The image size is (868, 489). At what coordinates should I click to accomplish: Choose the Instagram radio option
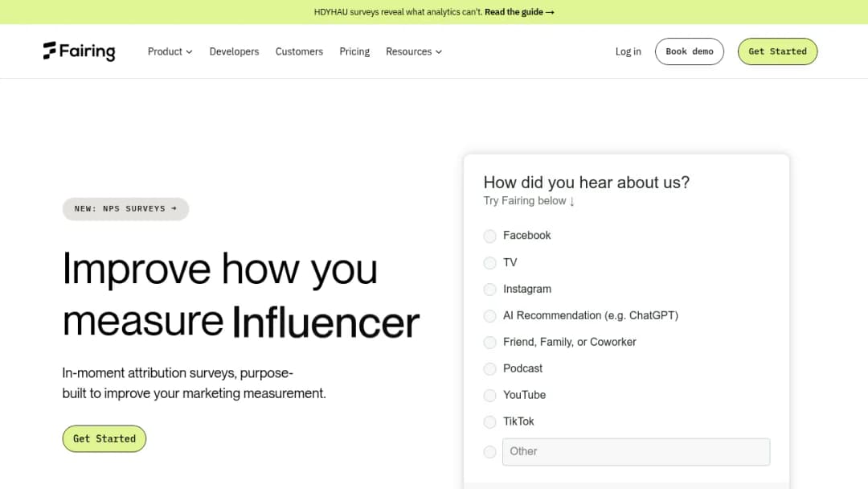pyautogui.click(x=490, y=289)
